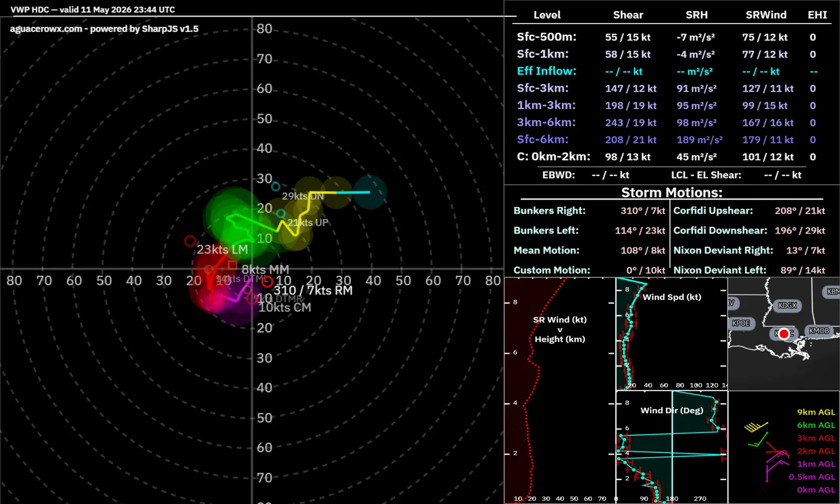Click the yellow '9km AGL' legend entry
Screen dimensions: 840x504
click(816, 412)
